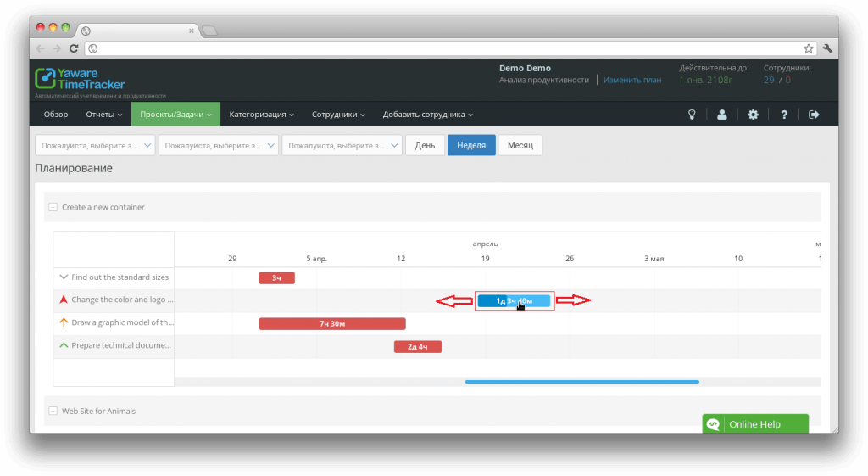The width and height of the screenshot is (868, 476).
Task: Click the Yaware TimeTracker logo
Action: [x=81, y=79]
